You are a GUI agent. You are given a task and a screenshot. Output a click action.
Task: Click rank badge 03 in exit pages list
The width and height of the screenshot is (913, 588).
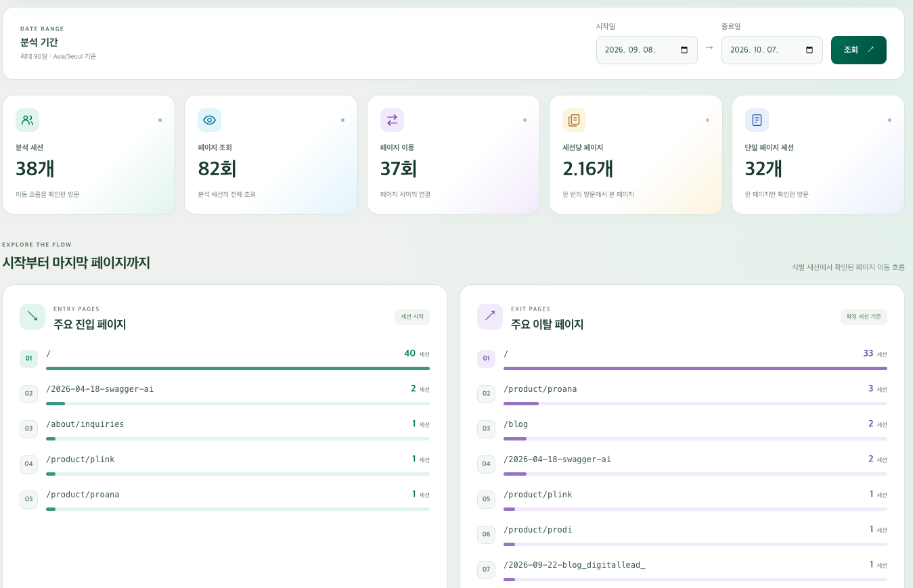[x=486, y=428]
